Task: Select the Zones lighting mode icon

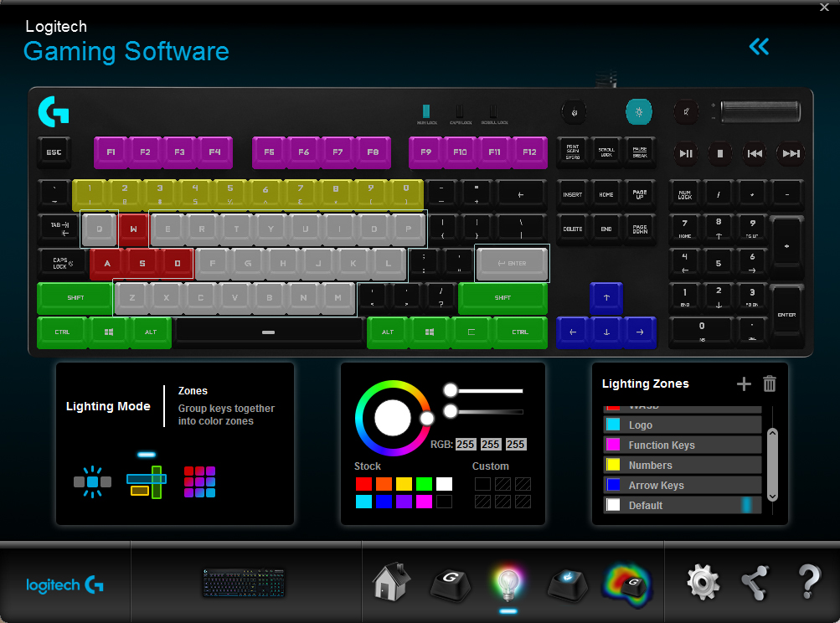Action: point(147,482)
